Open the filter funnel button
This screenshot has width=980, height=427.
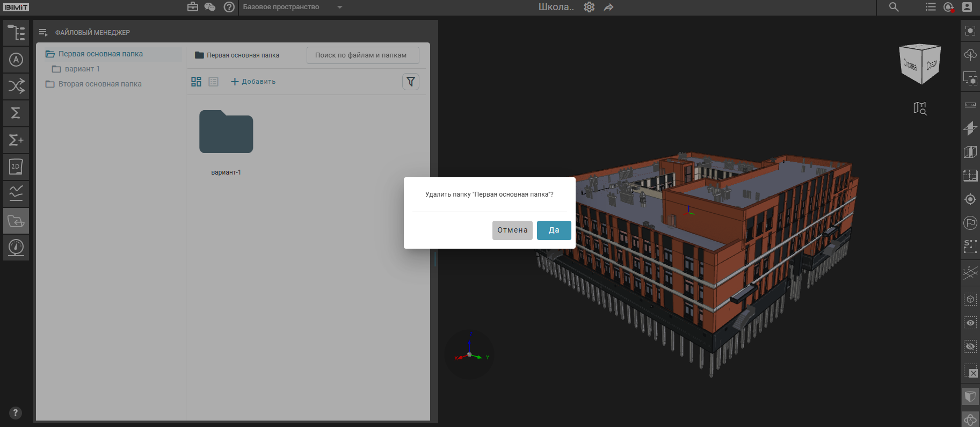pos(411,82)
